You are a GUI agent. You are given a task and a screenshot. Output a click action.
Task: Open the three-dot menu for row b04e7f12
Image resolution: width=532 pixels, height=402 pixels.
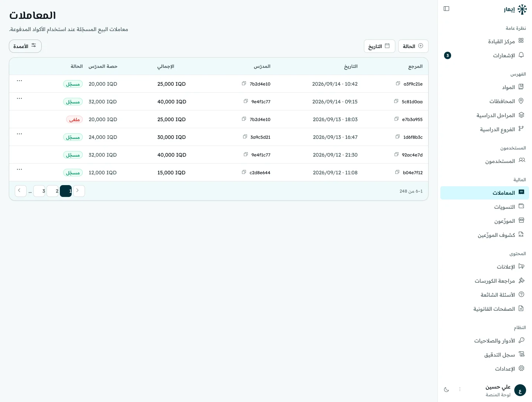click(x=20, y=169)
